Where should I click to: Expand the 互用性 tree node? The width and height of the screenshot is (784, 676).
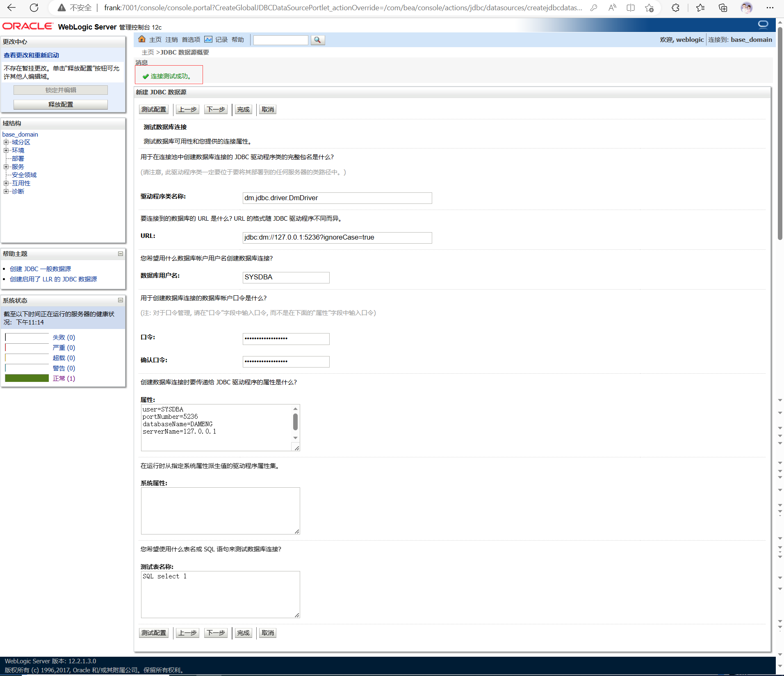click(x=6, y=183)
